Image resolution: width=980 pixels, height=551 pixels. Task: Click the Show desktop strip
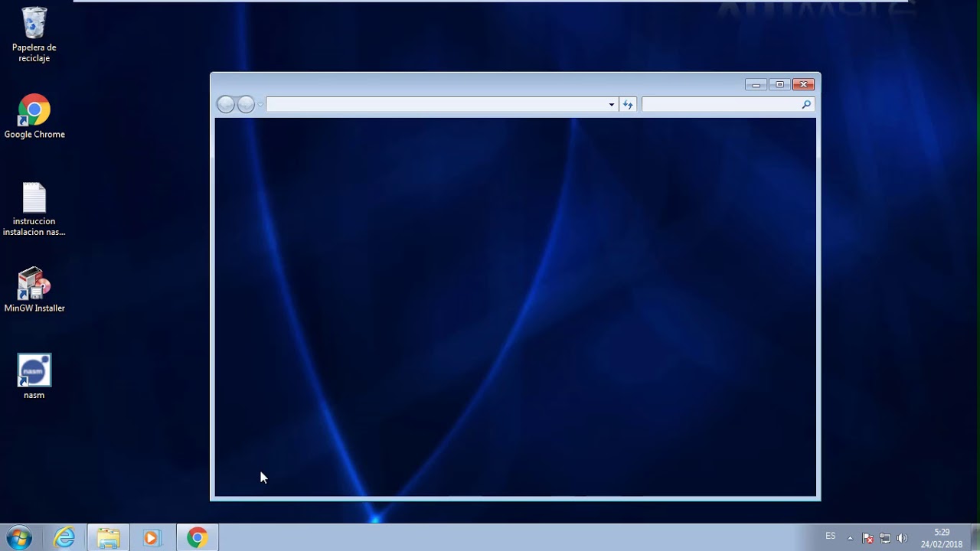pos(975,538)
